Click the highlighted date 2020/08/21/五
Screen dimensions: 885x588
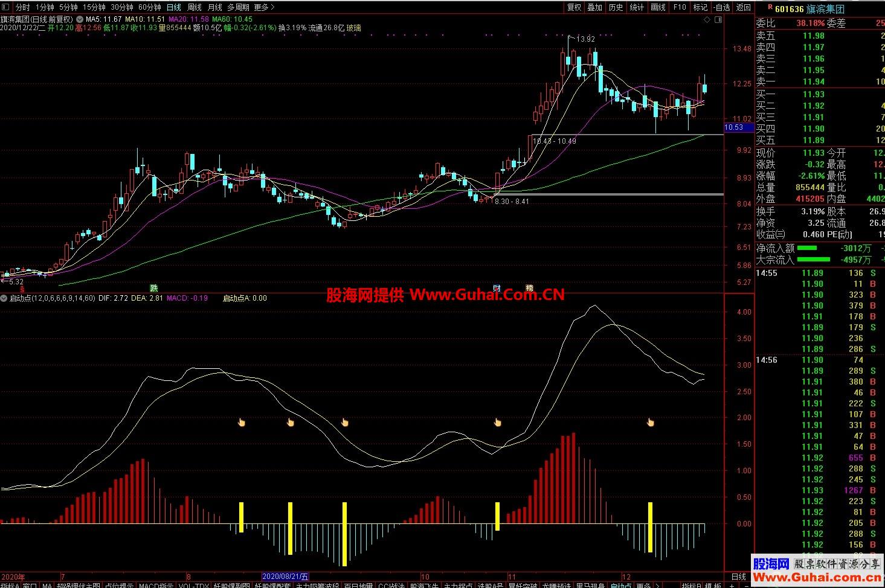click(285, 577)
